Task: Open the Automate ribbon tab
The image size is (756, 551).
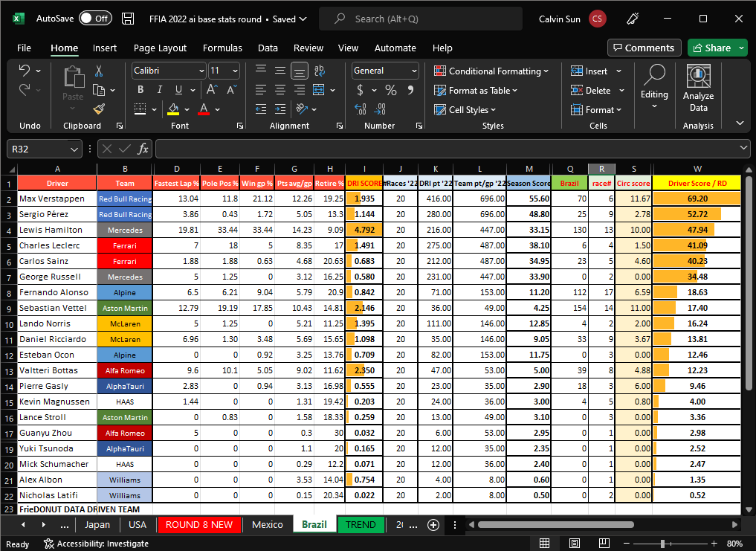Action: coord(395,48)
